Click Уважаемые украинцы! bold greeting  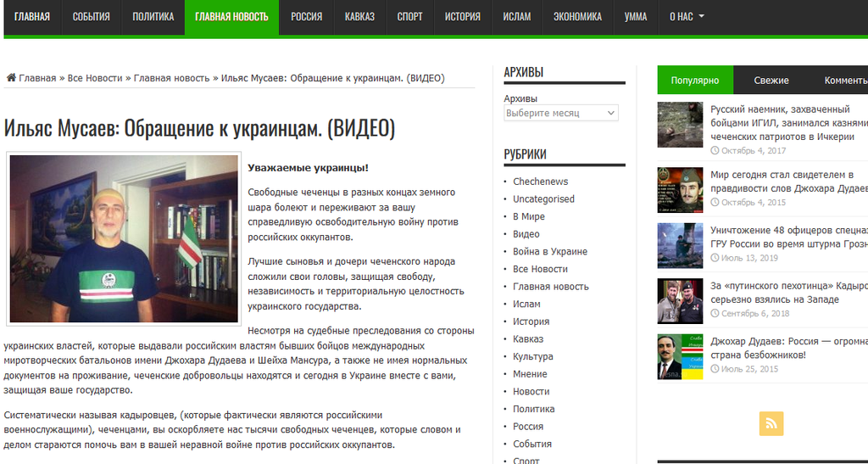click(x=308, y=168)
